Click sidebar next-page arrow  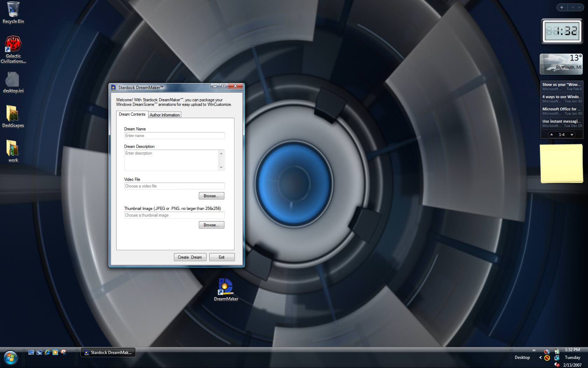coord(579,7)
